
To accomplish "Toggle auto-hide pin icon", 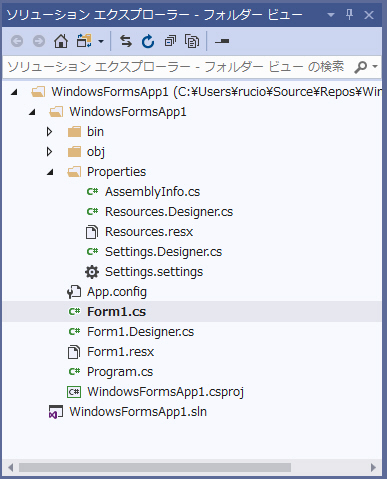I will (349, 15).
